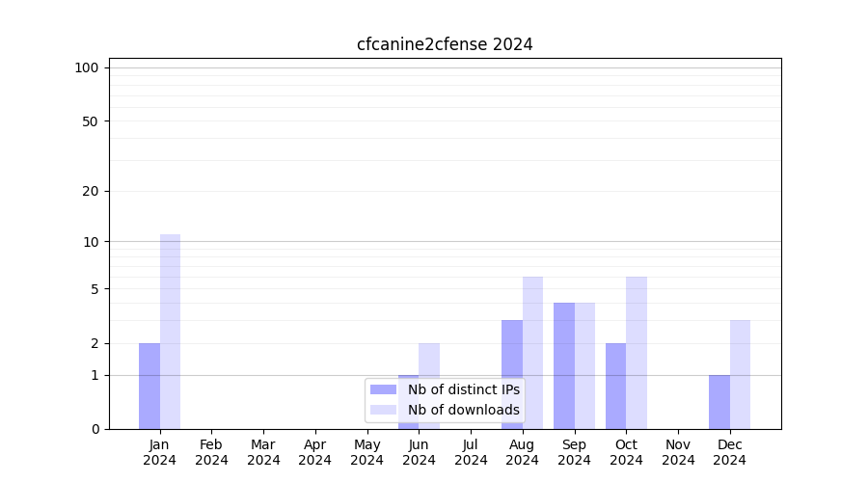Select the Dec 2024 downloads bar
The width and height of the screenshot is (868, 482).
[740, 374]
